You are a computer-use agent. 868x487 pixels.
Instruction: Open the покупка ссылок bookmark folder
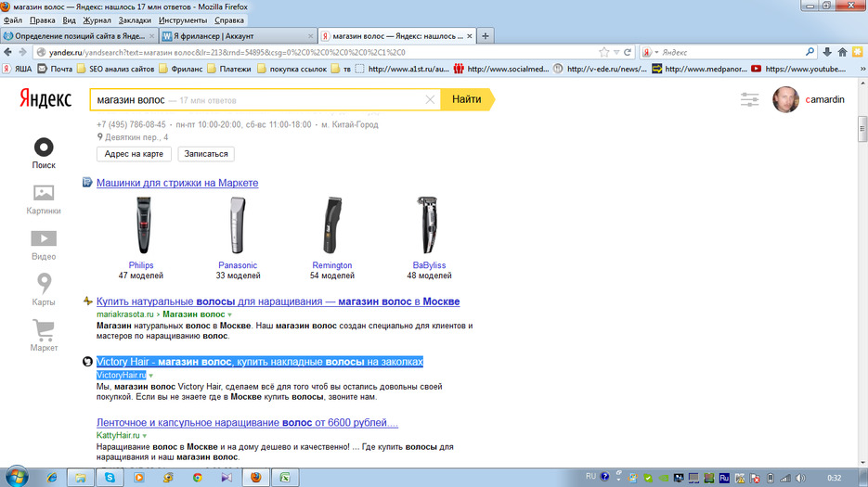tap(292, 69)
